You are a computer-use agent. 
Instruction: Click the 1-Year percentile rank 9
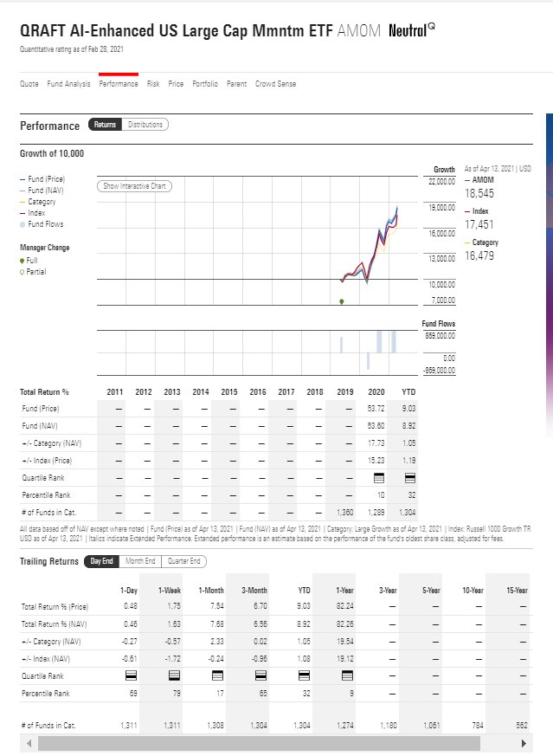[351, 694]
